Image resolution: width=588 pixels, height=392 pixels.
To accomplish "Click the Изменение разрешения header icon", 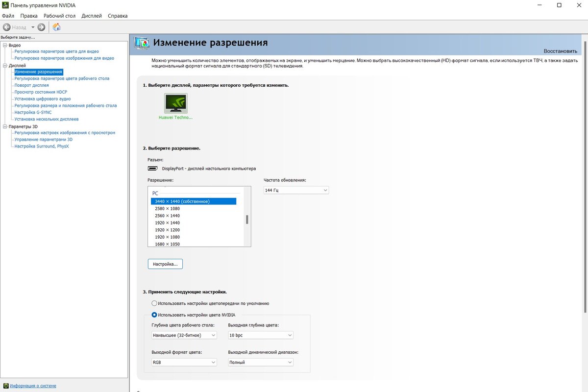I will coord(142,43).
